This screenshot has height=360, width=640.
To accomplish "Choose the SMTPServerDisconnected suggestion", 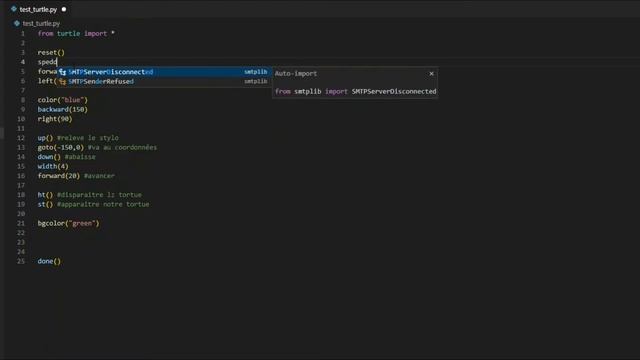I will tap(163, 72).
